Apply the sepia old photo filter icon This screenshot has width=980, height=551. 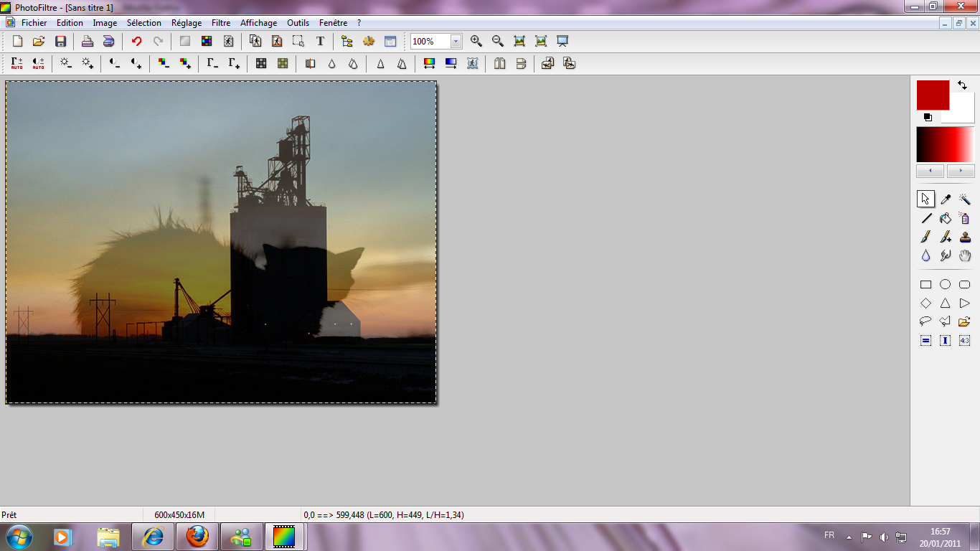coord(283,64)
